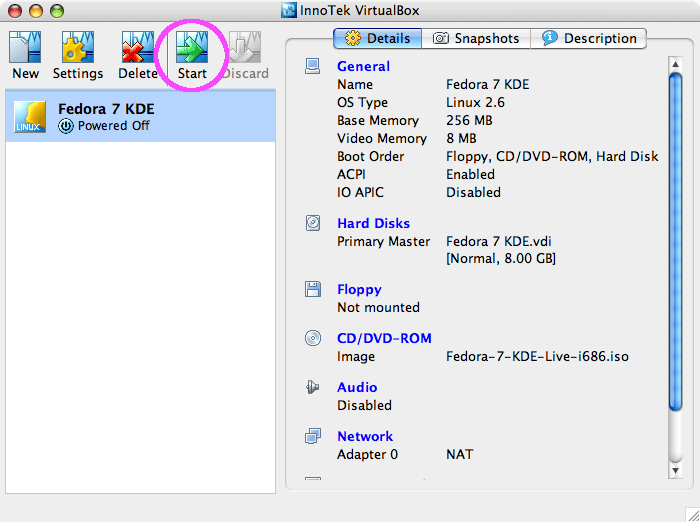700x522 pixels.
Task: Start the virtual machine with green arrow
Action: 191,48
